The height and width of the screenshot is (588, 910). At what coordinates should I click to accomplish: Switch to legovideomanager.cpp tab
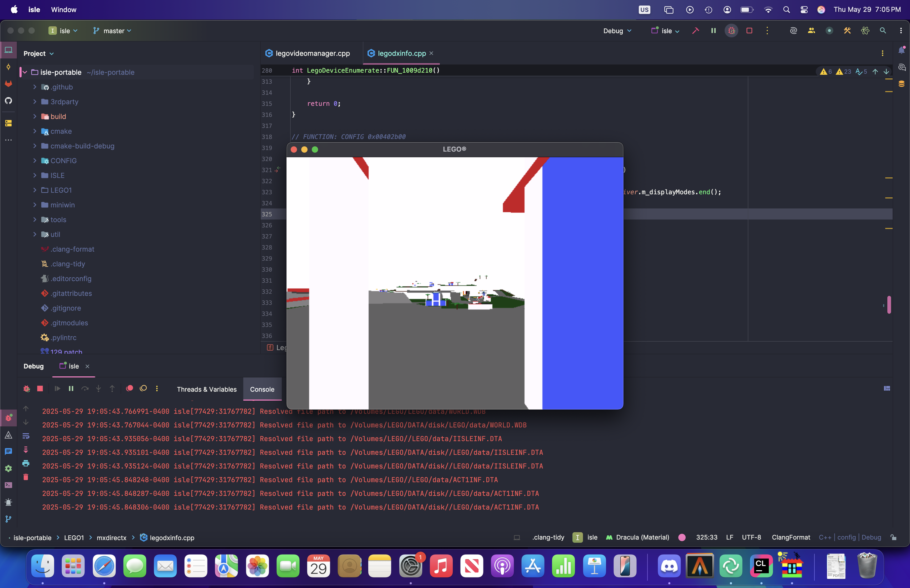[x=308, y=53]
